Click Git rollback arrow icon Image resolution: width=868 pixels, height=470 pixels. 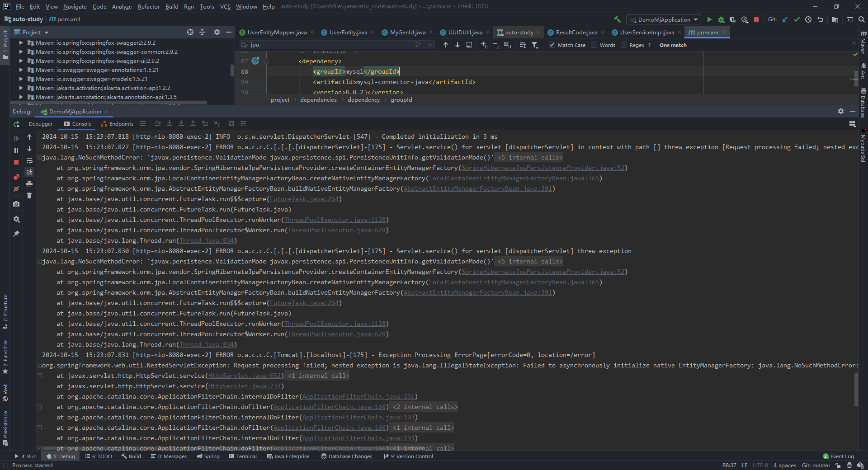pos(820,19)
